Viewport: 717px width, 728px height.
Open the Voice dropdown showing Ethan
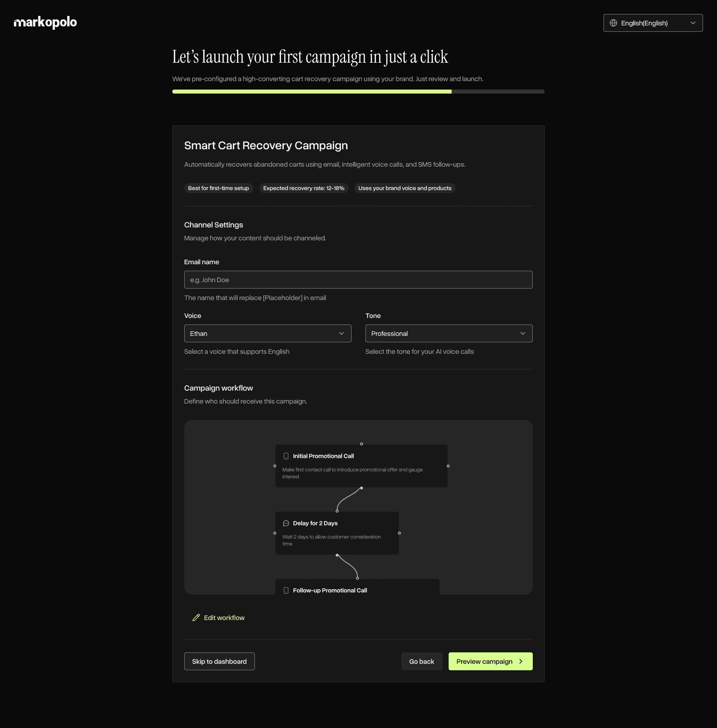click(x=267, y=333)
